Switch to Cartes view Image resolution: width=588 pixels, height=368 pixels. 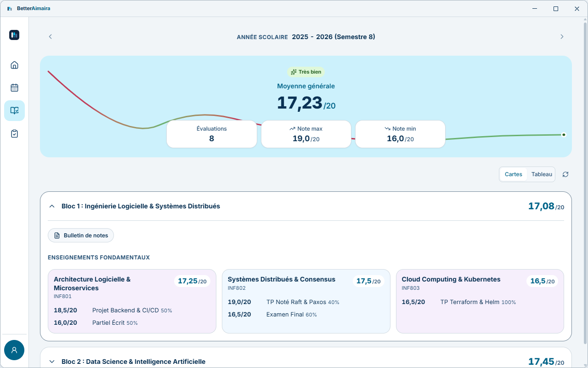pyautogui.click(x=514, y=174)
